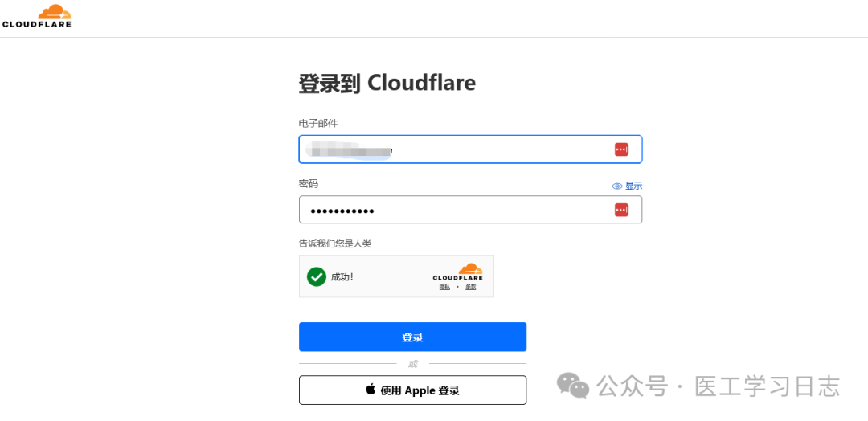Open the 隐私 link in captcha widget
Screen dimensions: 868x421
click(444, 287)
